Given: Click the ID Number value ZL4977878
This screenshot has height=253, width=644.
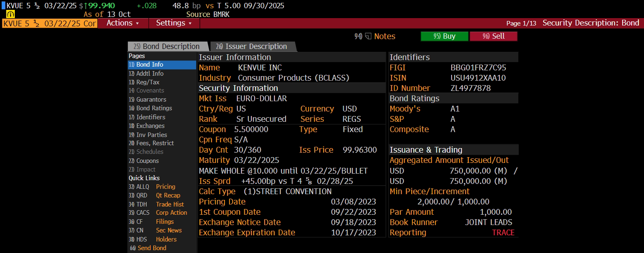Looking at the screenshot, I should click(471, 88).
